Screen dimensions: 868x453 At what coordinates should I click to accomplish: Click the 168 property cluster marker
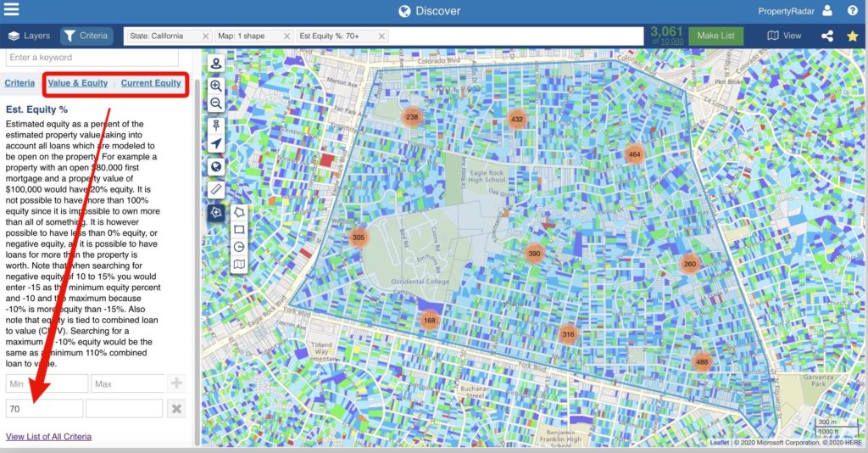pyautogui.click(x=430, y=320)
